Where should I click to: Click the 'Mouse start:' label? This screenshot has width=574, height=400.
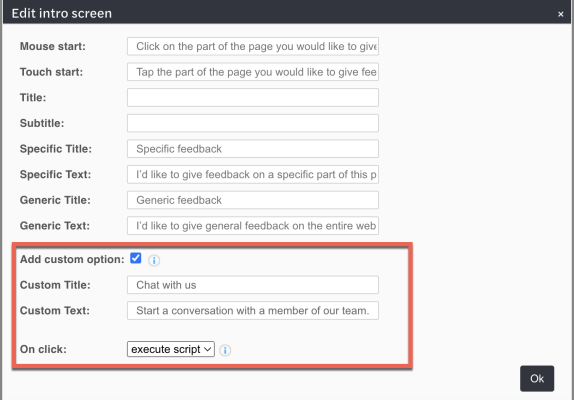pyautogui.click(x=53, y=46)
